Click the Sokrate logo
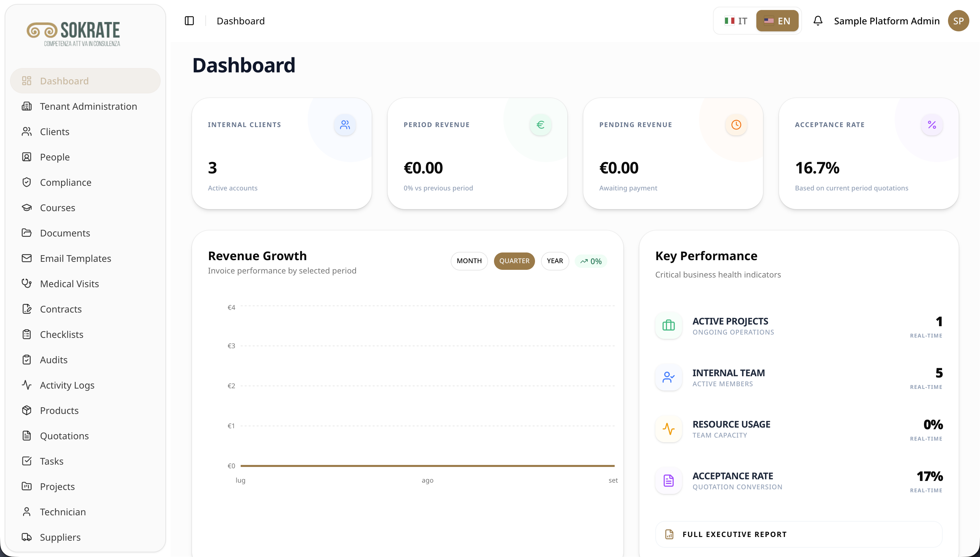This screenshot has height=557, width=980. coord(73,34)
